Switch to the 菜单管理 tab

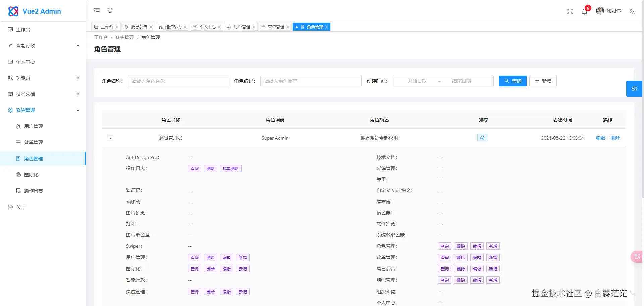[276, 27]
